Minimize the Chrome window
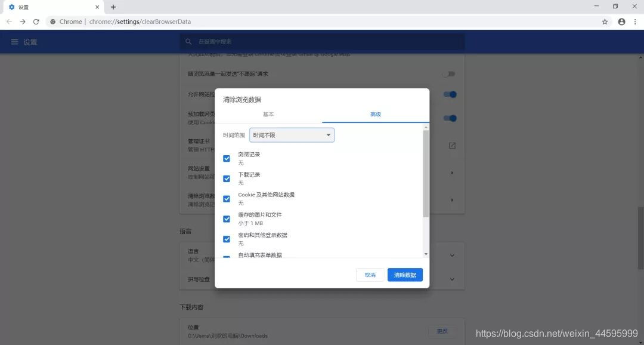Screen dimensions: 644x345 pos(596,6)
